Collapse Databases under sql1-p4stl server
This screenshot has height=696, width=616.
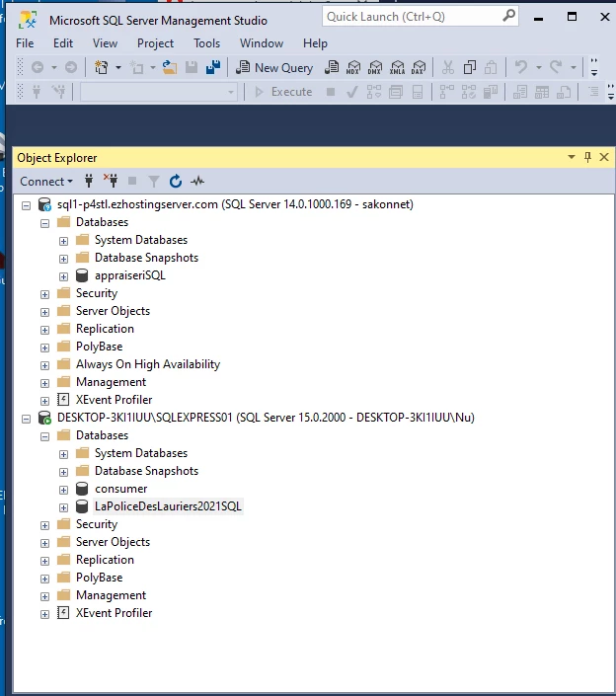point(44,223)
